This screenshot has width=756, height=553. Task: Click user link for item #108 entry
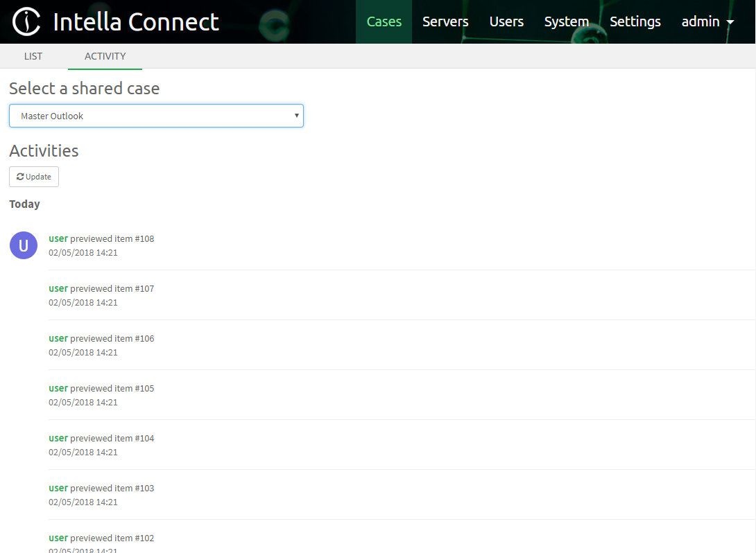(58, 239)
